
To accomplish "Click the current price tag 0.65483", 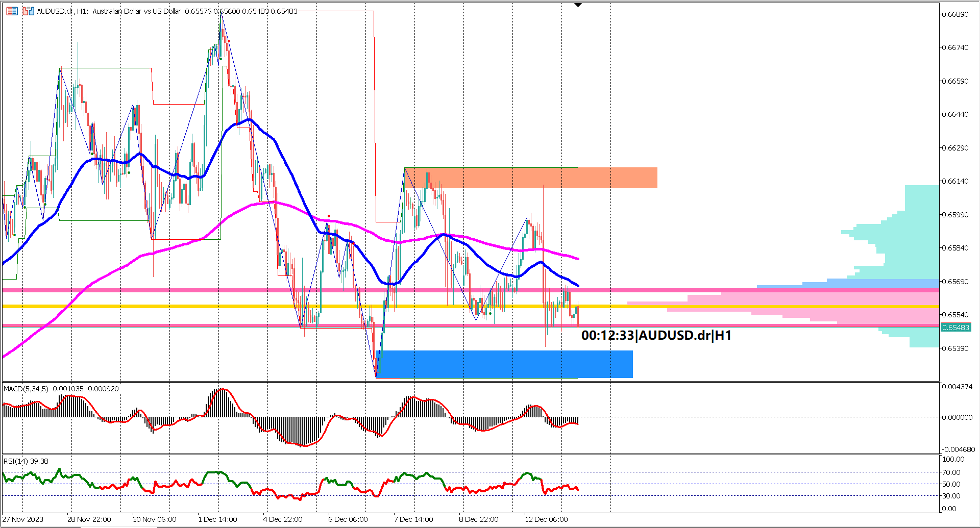I will (x=955, y=328).
